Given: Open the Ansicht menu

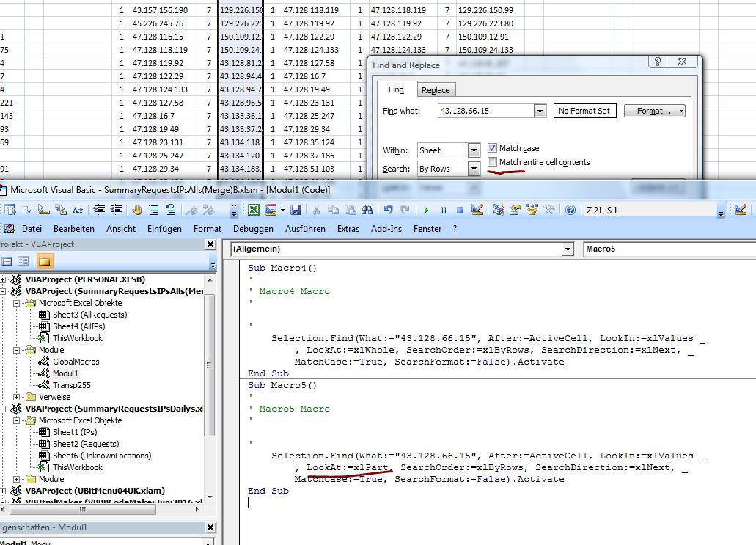Looking at the screenshot, I should pos(120,229).
